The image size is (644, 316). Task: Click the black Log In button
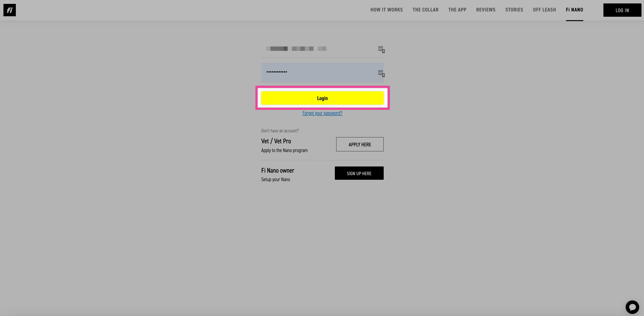pyautogui.click(x=622, y=10)
